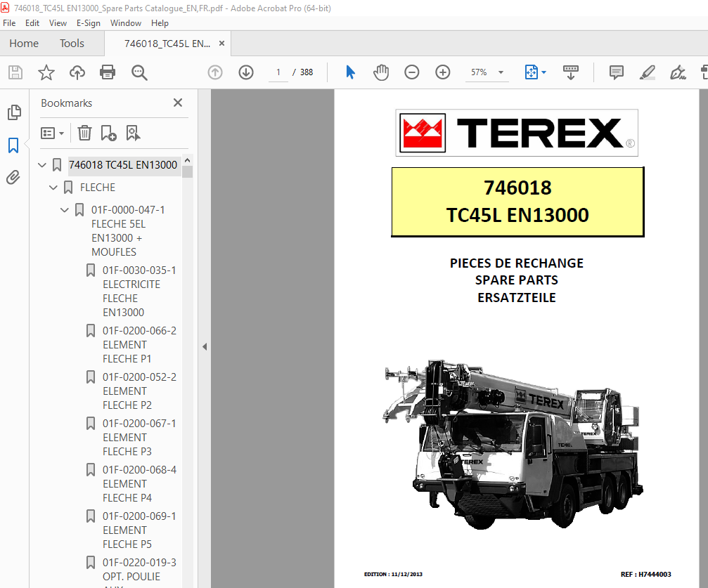Switch to the Home tab

click(x=24, y=44)
